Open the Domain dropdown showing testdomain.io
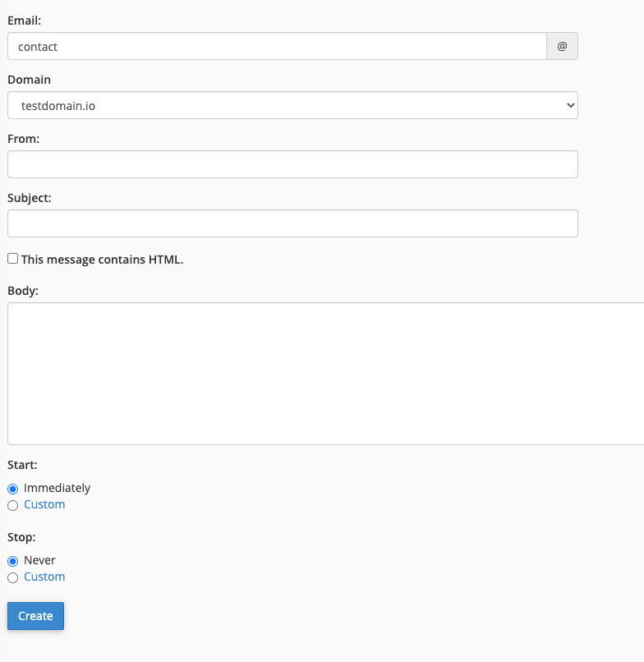Image resolution: width=644 pixels, height=662 pixels. tap(292, 106)
